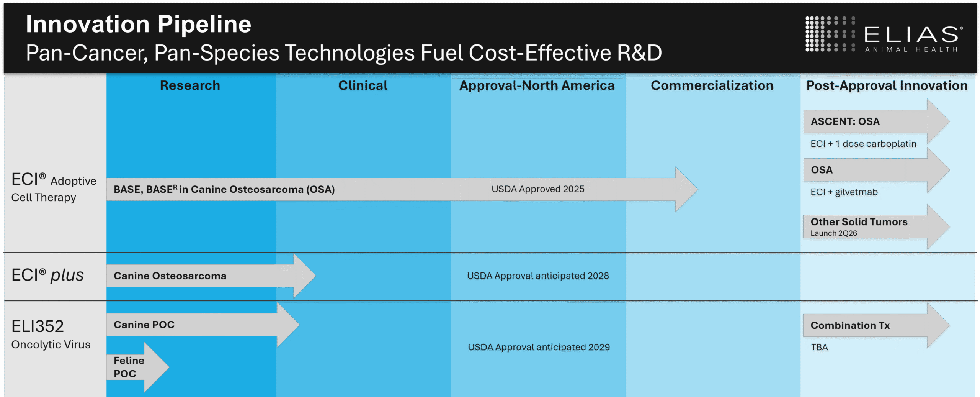The height and width of the screenshot is (397, 980).
Task: Click 'USDA Approval anticipated 2029' text
Action: 539,347
